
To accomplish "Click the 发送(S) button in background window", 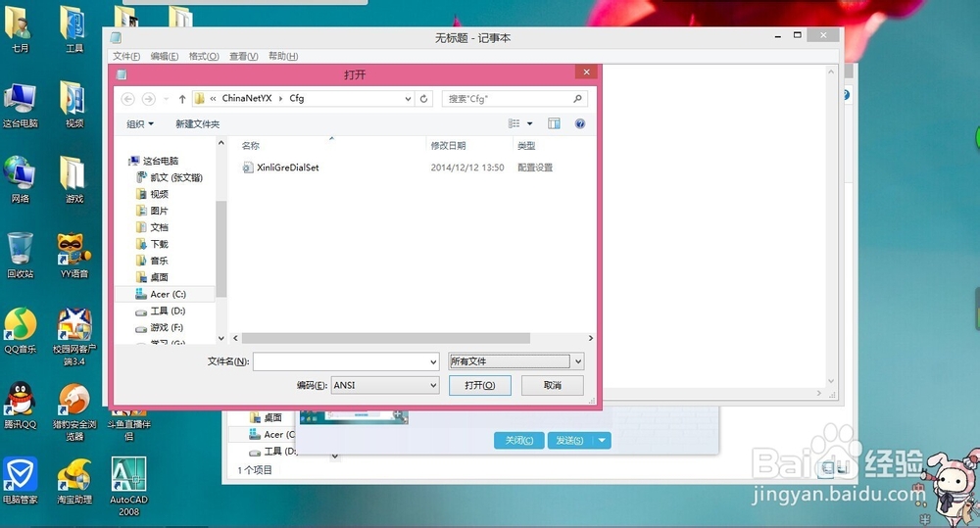I will (x=570, y=440).
